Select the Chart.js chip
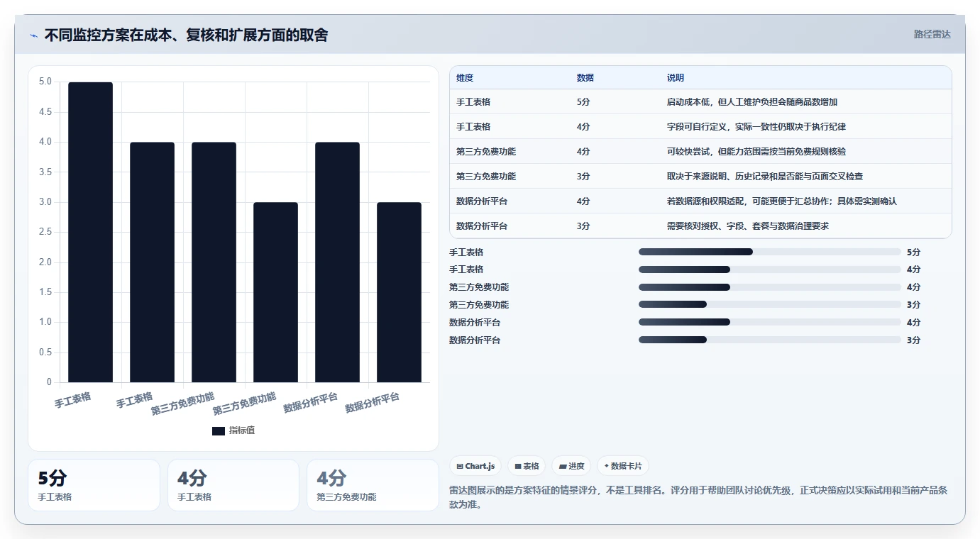The width and height of the screenshot is (980, 539). [x=475, y=466]
